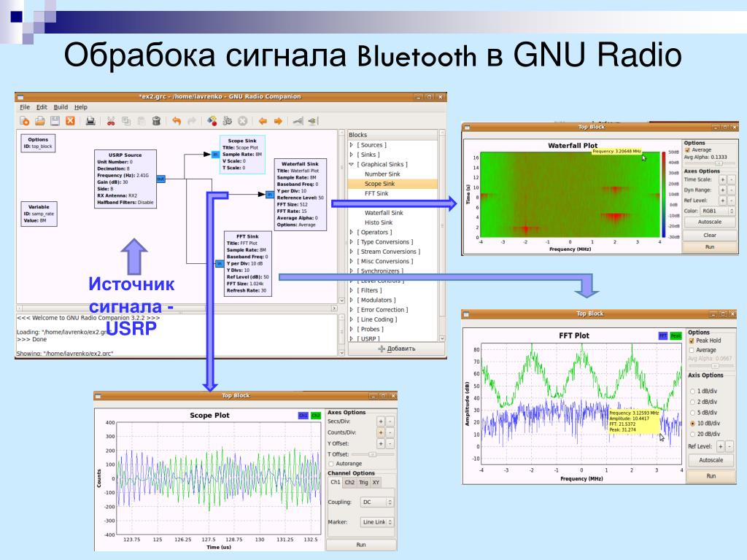Click the Open file toolbar icon
Screen dimensions: 747x560
39,121
